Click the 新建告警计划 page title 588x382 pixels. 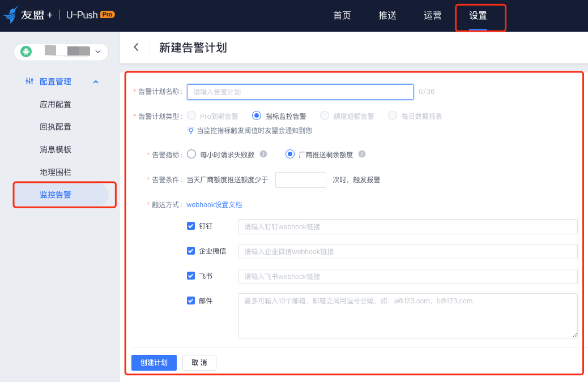click(193, 48)
